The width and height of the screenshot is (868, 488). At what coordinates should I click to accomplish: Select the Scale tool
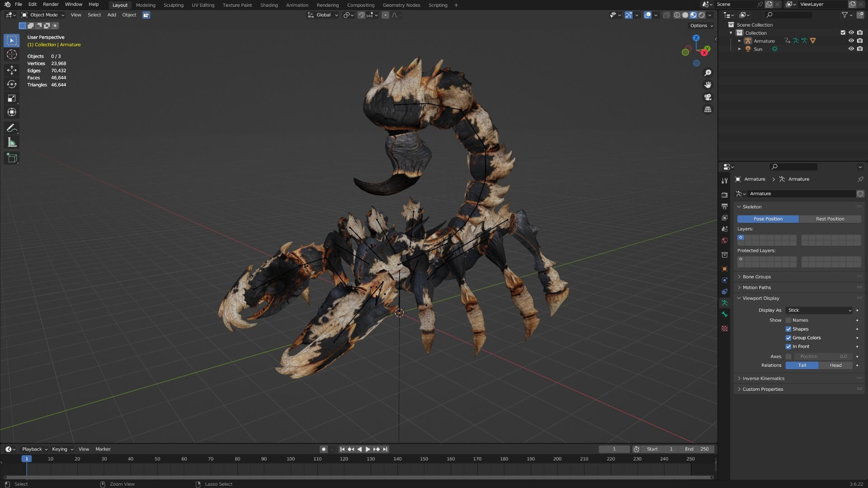(x=12, y=98)
